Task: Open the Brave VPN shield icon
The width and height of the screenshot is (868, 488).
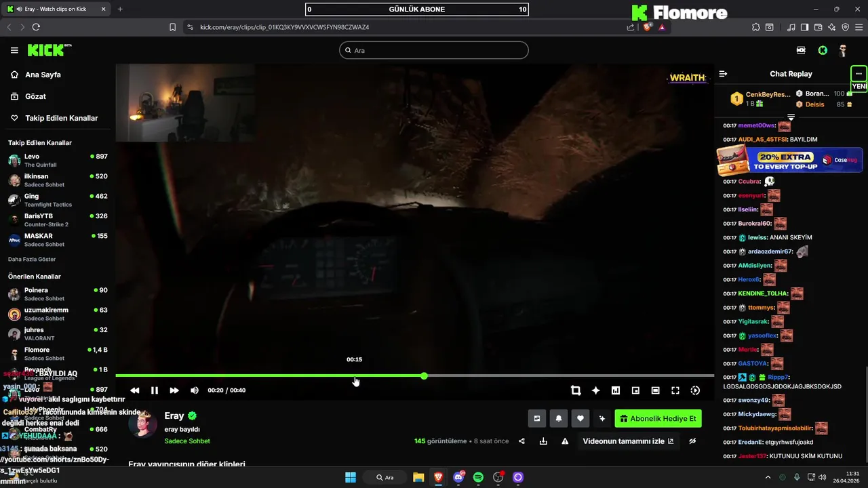Action: pyautogui.click(x=845, y=27)
